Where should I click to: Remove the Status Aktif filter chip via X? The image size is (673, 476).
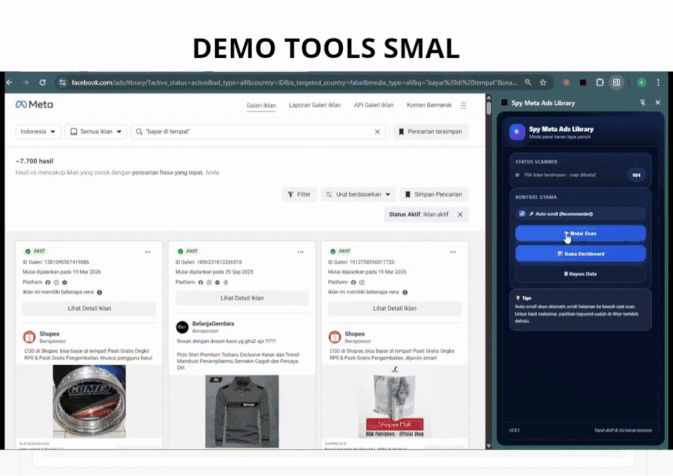click(x=460, y=215)
